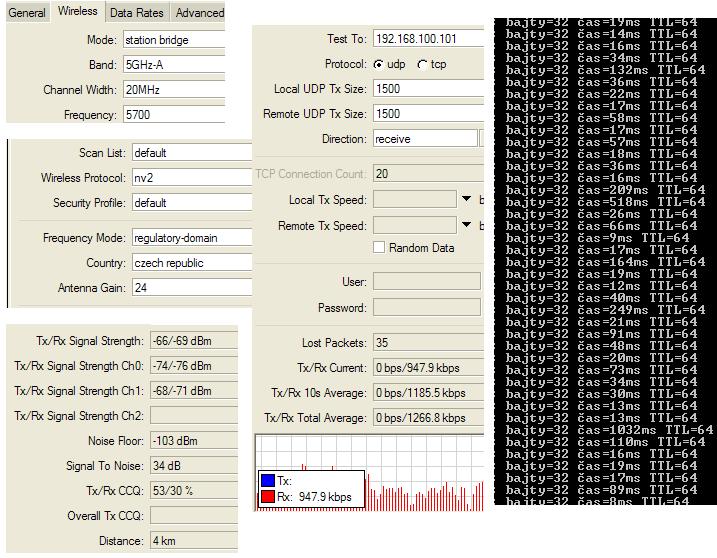Click the Local Tx Speed input field
The image size is (717, 558).
coord(415,199)
